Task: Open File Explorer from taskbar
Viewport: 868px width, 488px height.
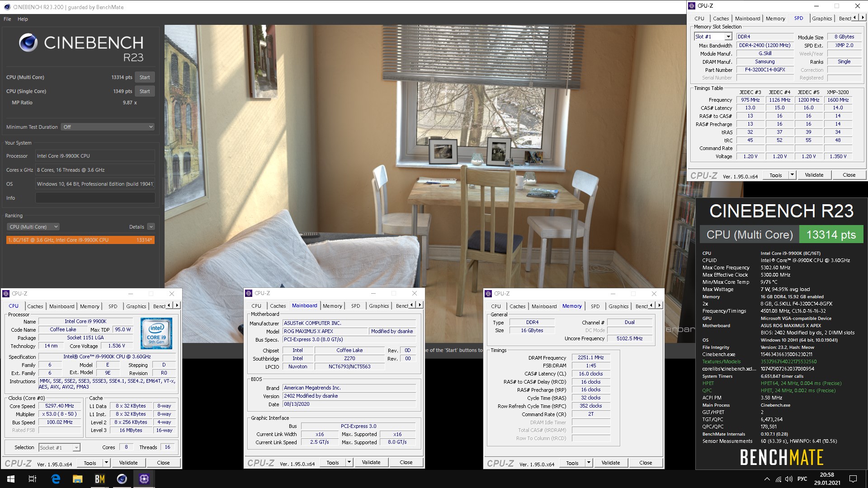Action: (78, 479)
